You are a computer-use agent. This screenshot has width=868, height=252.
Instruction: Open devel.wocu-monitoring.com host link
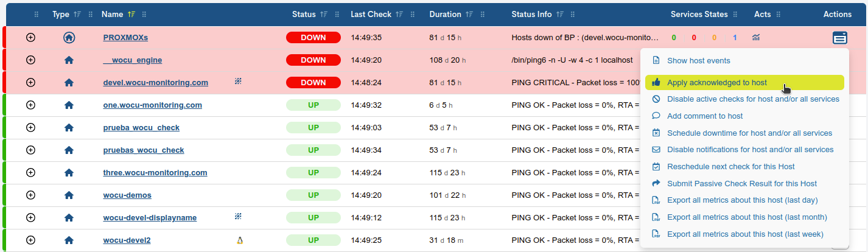[x=156, y=83]
